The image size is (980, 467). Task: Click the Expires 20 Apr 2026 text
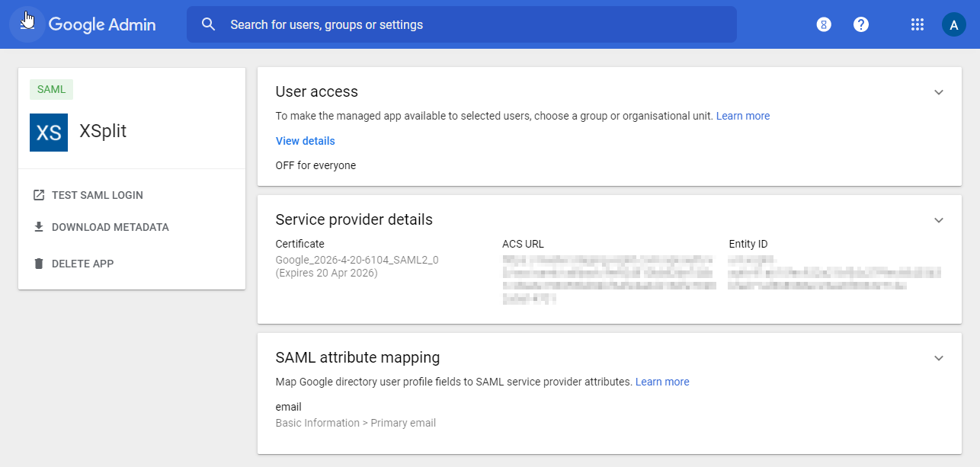click(326, 273)
